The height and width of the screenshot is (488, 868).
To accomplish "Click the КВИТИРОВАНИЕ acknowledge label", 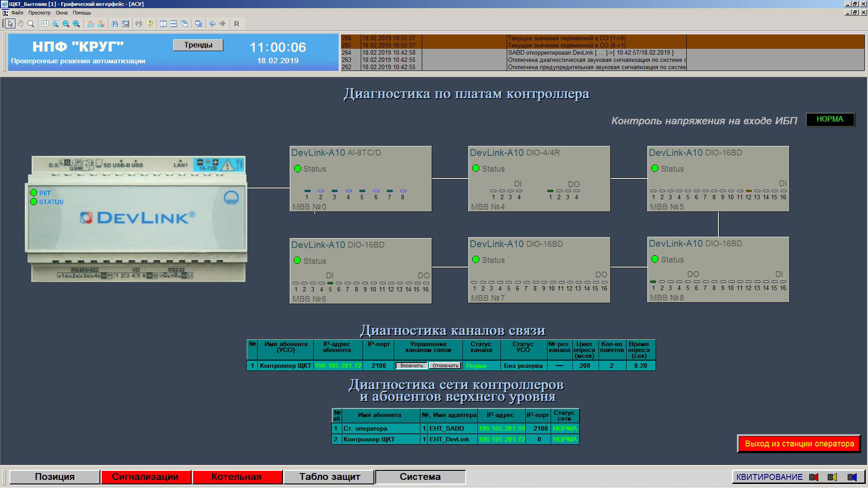I will (769, 477).
